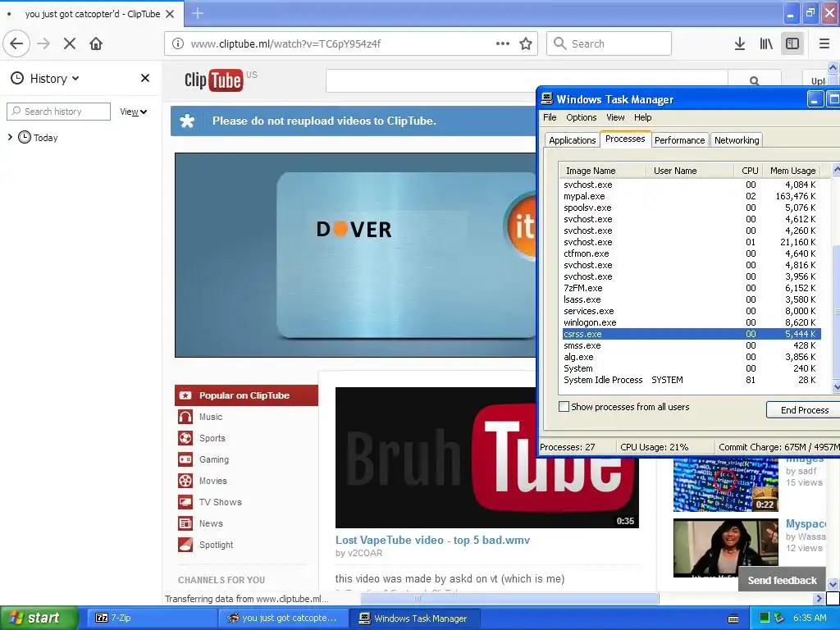Open the News category icon
The width and height of the screenshot is (840, 630).
(x=185, y=523)
